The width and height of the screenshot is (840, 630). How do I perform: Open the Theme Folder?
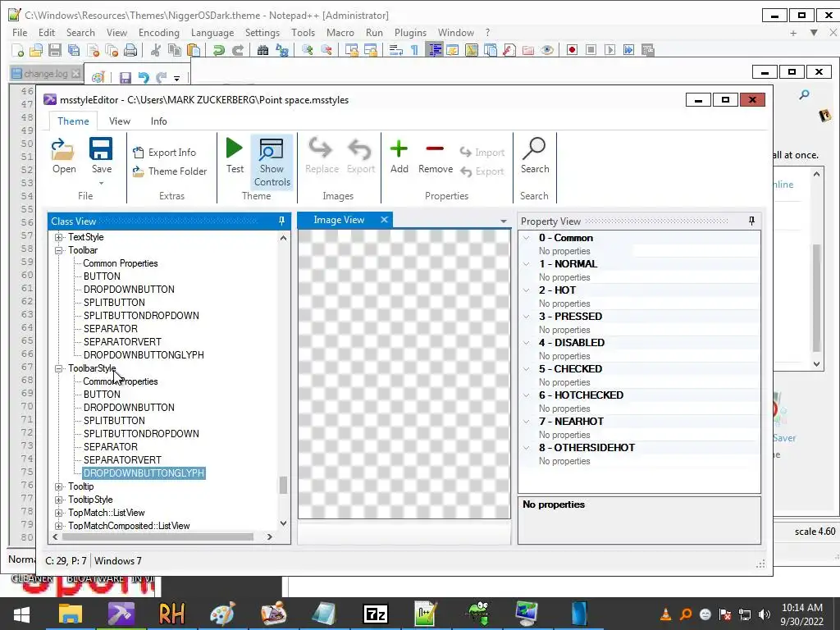[170, 171]
